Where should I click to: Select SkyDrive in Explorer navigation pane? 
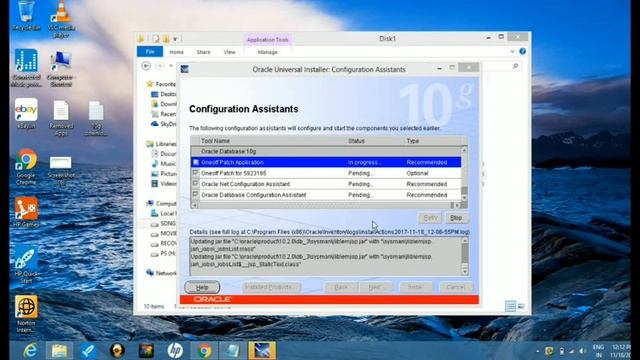(x=164, y=124)
